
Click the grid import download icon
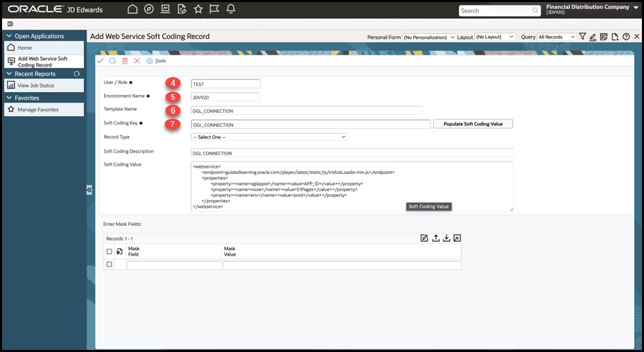(x=446, y=238)
